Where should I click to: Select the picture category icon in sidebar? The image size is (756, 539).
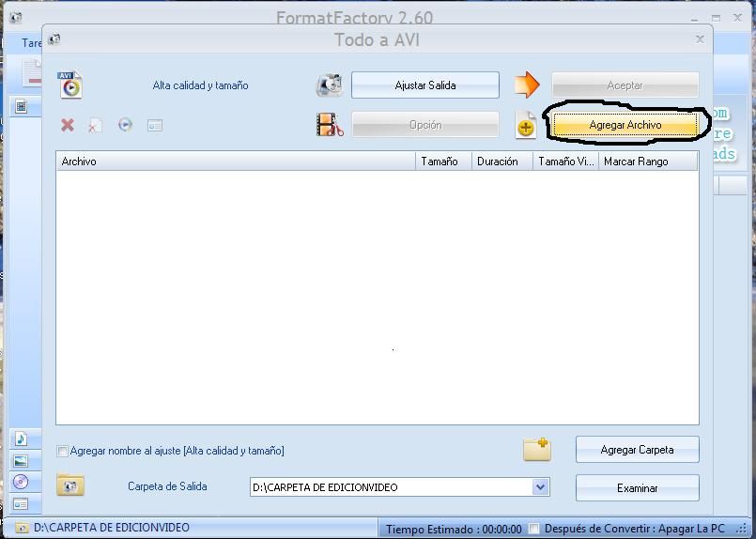21,461
